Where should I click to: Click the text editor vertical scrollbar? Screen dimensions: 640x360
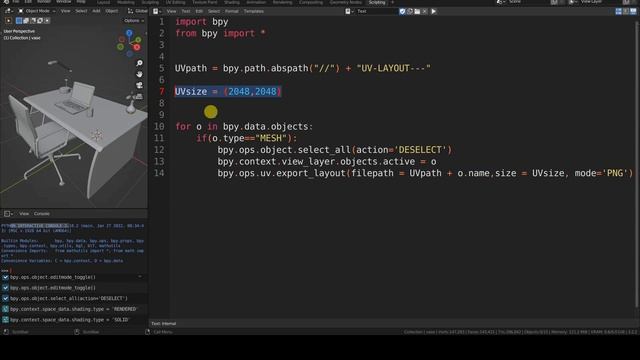637,163
